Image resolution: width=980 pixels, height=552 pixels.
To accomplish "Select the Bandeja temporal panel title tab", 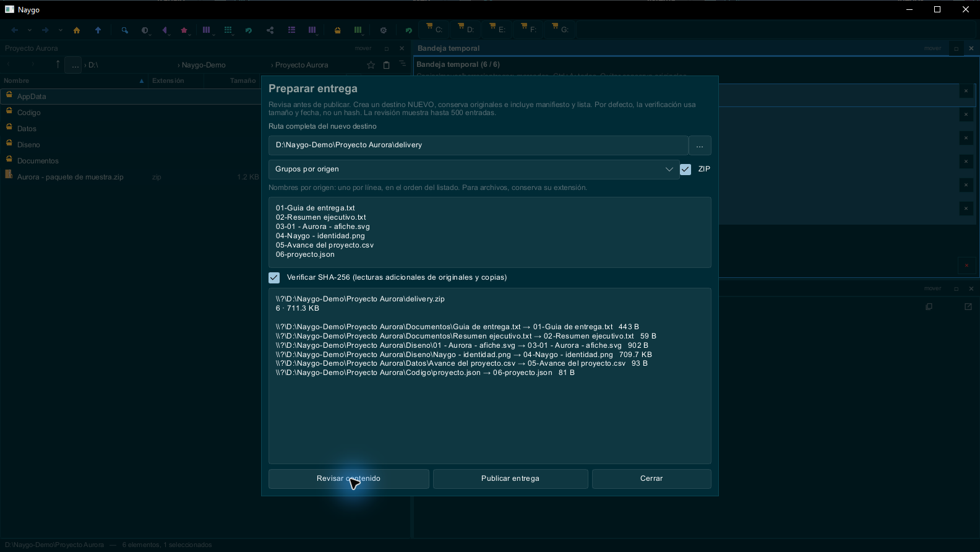I will point(449,48).
